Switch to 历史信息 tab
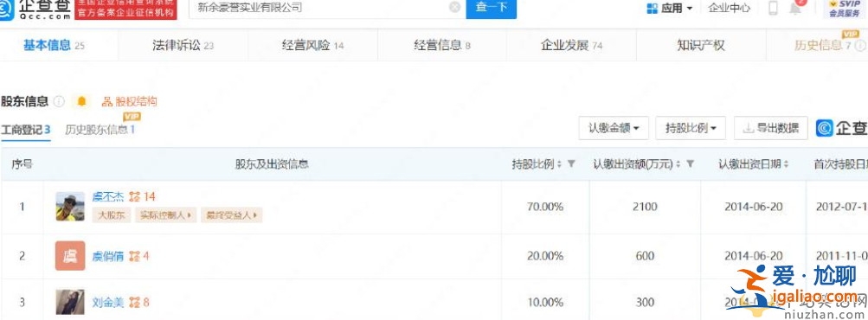 pos(823,45)
